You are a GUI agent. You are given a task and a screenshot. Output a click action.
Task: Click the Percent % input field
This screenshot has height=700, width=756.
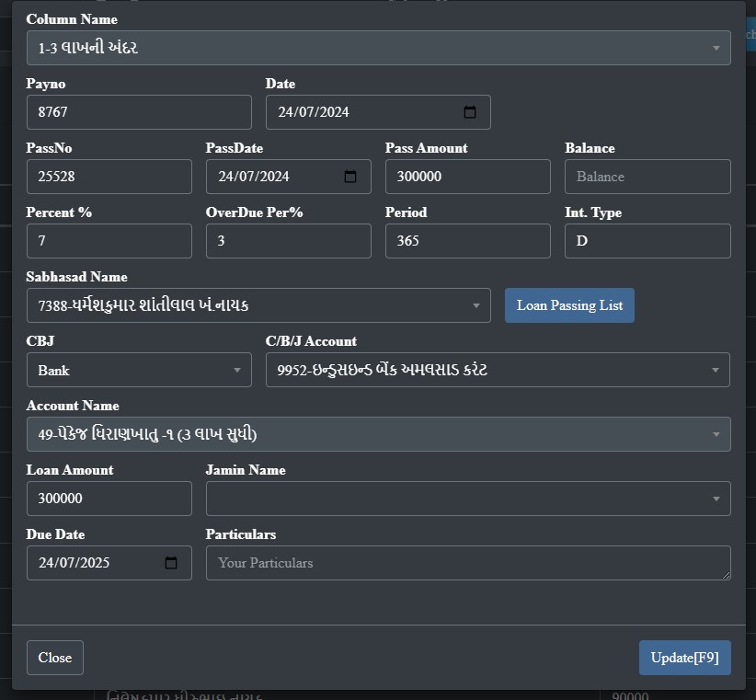pos(109,241)
